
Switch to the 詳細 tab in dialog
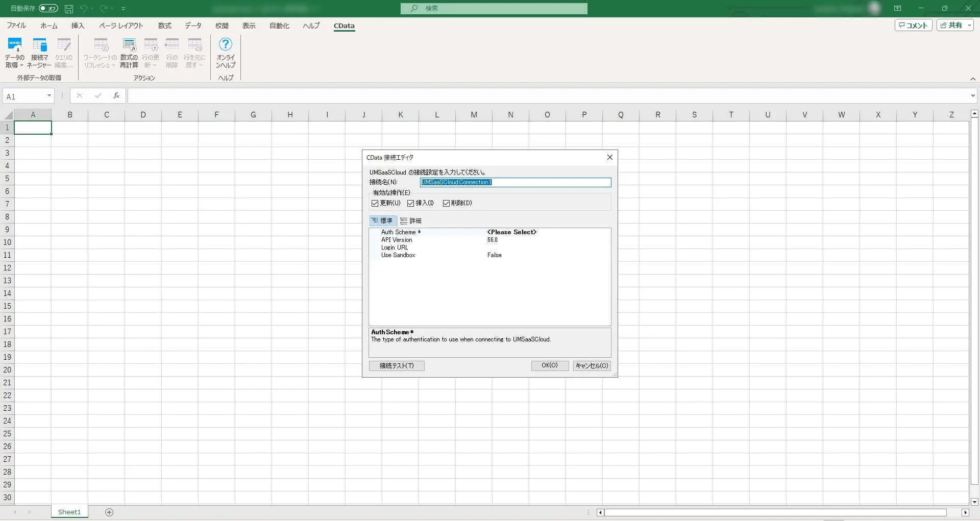tap(411, 221)
